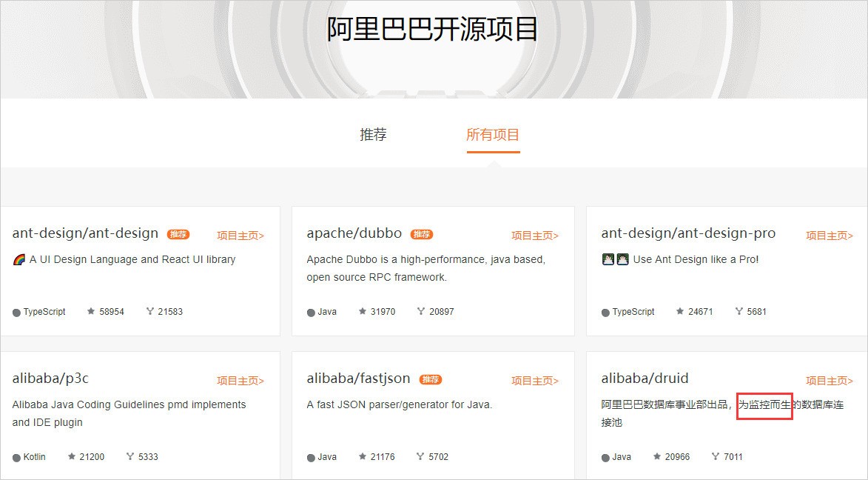Click the text 'Use Ant Design like a Pro!'
868x480 pixels.
coord(696,259)
